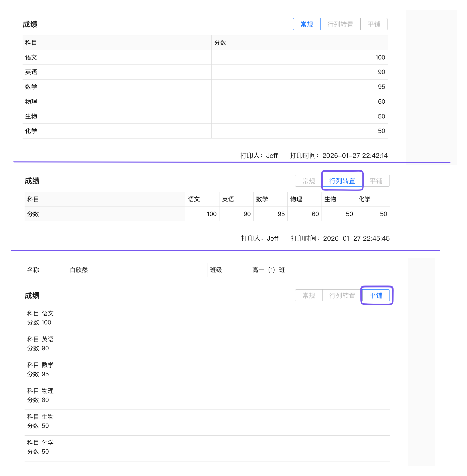Select 常规 in the tiled score list section
467x476 pixels.
tap(308, 296)
